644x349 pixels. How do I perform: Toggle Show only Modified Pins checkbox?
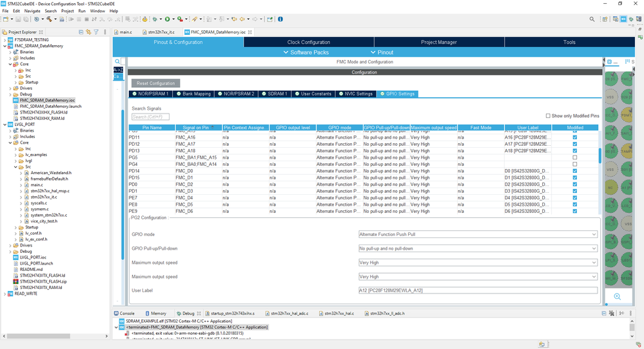(x=548, y=116)
